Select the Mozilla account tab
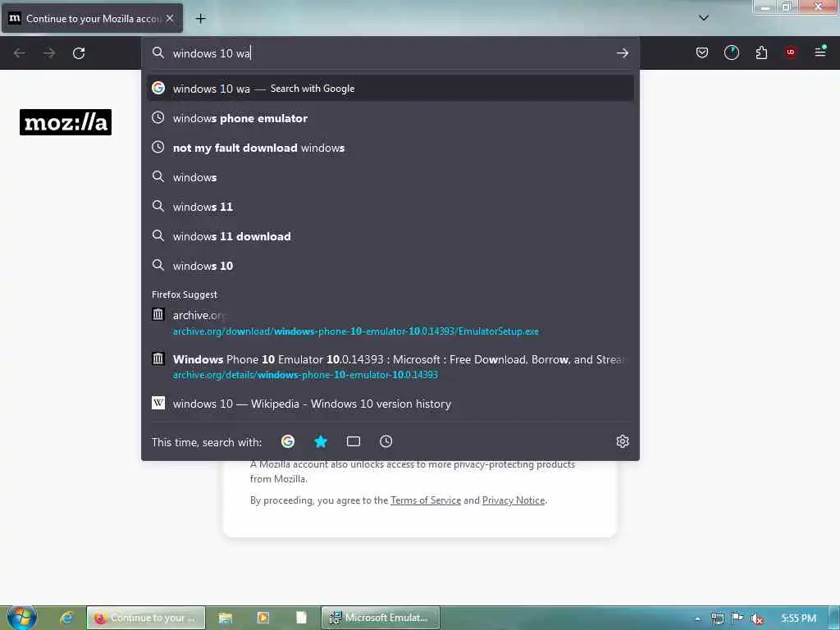Screen dimensions: 840x630 92,18
